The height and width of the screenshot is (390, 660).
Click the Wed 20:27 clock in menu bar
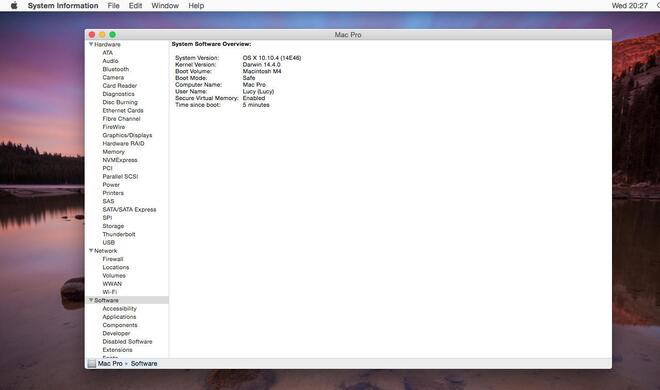click(x=629, y=5)
